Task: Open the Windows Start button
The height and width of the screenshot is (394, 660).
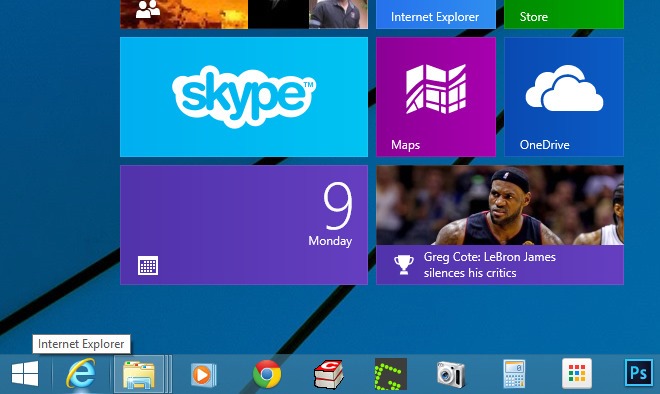Action: click(x=25, y=374)
